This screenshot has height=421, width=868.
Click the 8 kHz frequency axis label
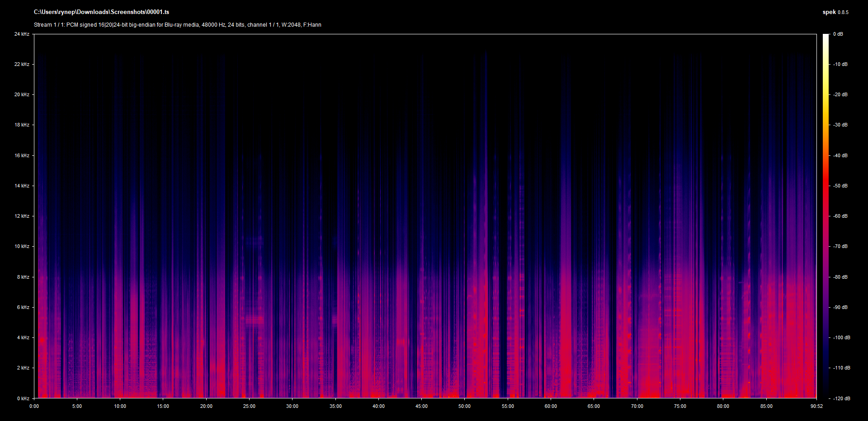[22, 277]
